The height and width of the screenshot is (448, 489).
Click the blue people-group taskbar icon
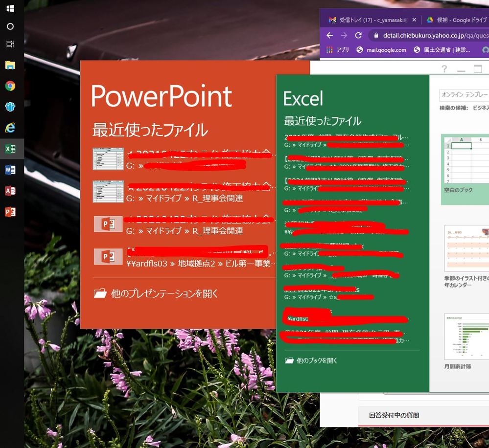(10, 107)
